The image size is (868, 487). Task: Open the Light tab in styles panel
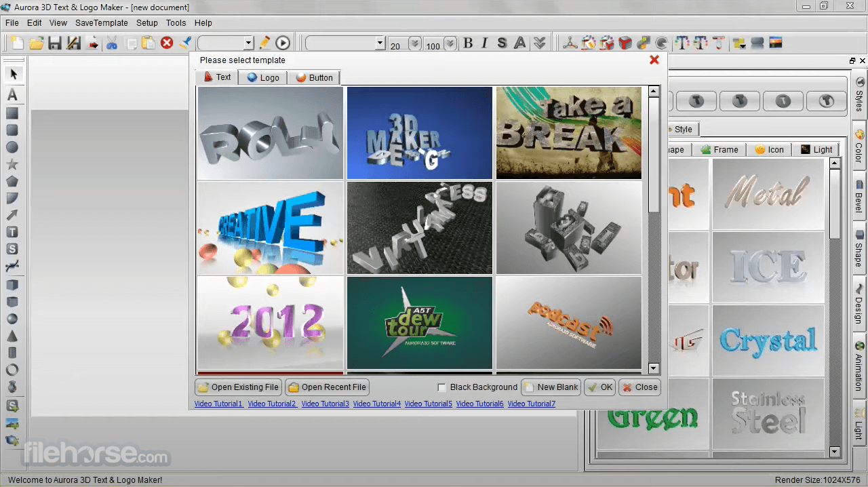[816, 149]
